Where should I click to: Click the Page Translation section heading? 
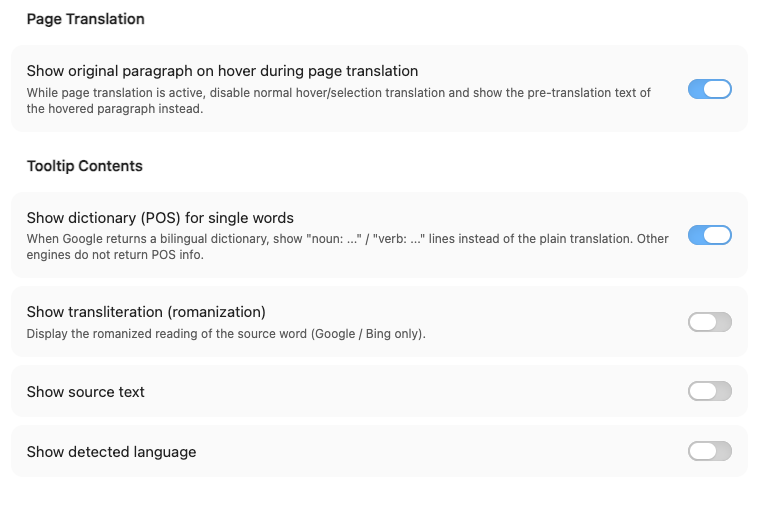click(85, 19)
